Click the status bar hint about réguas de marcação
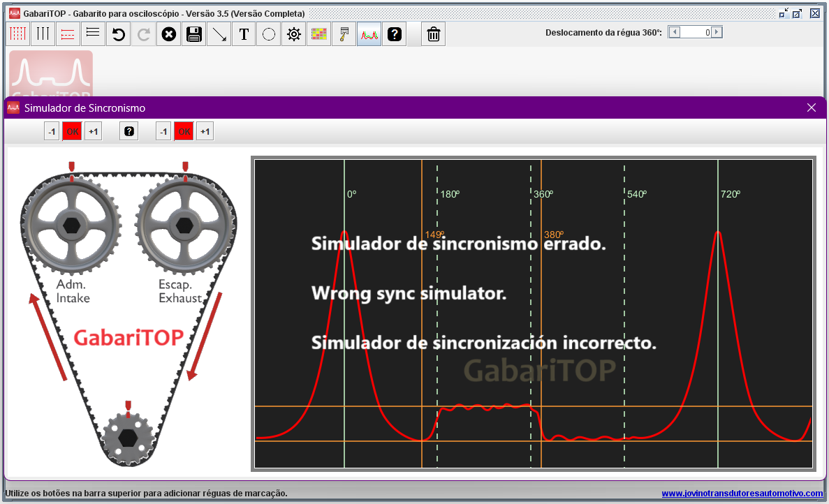Viewport: 829px width, 504px height. pyautogui.click(x=147, y=494)
